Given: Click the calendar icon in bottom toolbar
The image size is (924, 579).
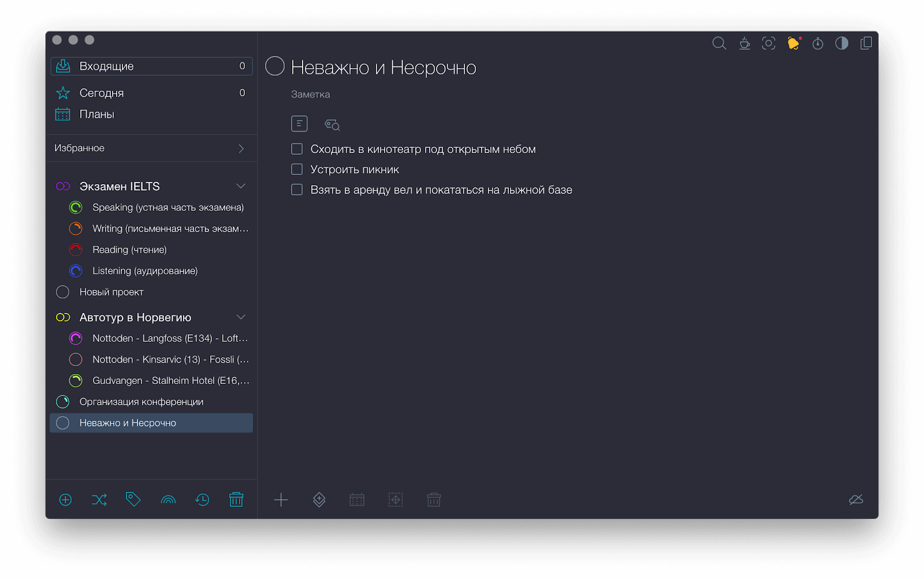Looking at the screenshot, I should [357, 500].
